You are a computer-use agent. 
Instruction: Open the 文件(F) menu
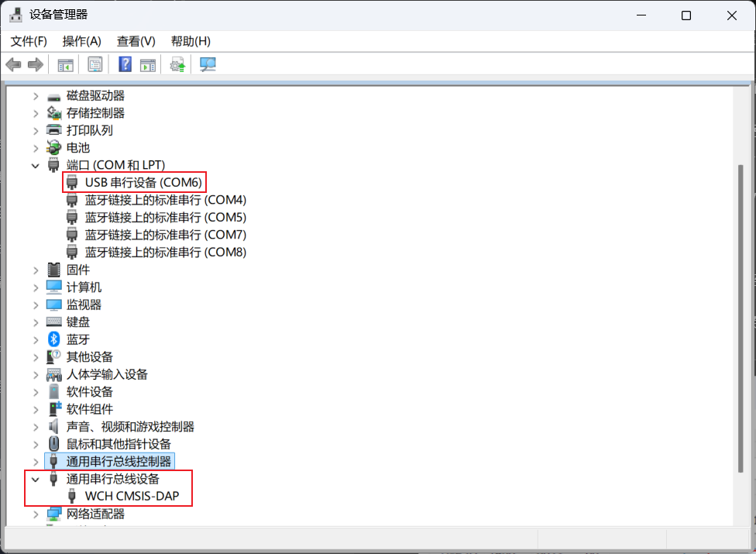pos(29,41)
